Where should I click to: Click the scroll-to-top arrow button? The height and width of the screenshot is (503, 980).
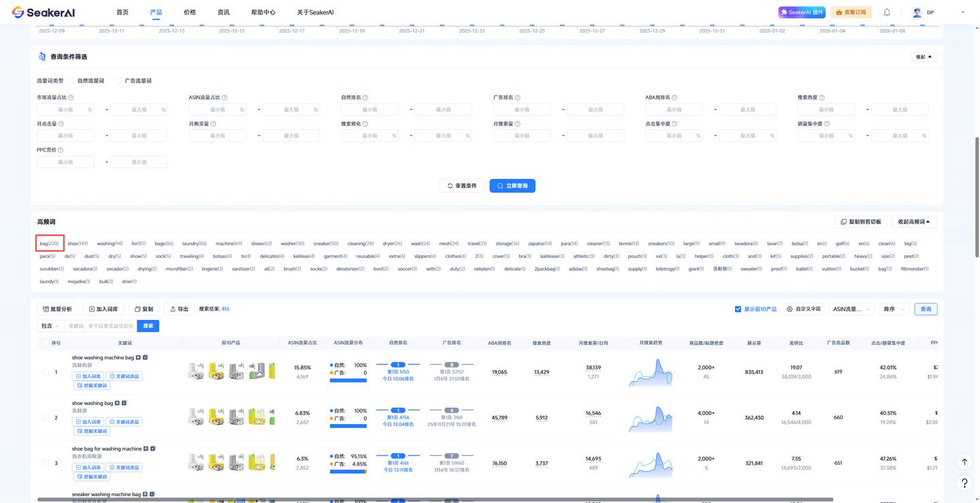(964, 461)
